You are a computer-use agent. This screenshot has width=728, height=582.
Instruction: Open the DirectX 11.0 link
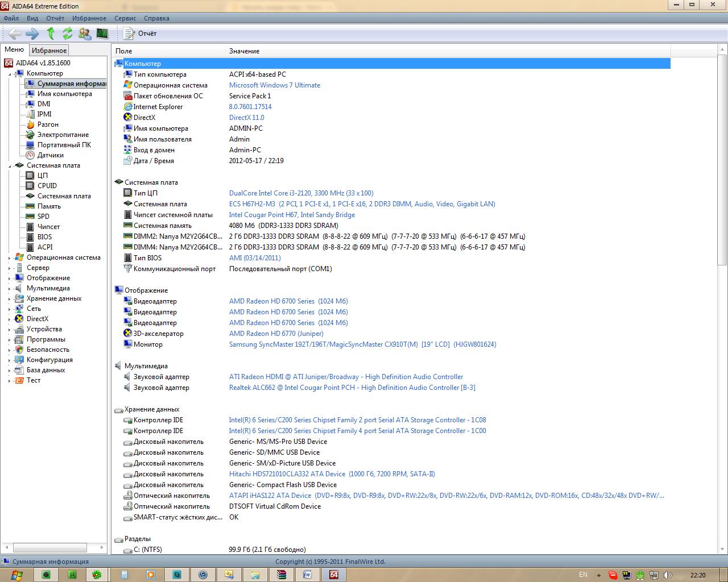pos(247,118)
